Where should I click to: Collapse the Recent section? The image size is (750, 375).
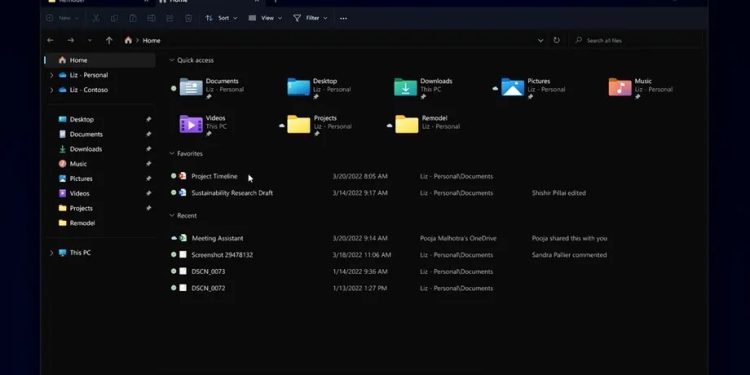172,216
